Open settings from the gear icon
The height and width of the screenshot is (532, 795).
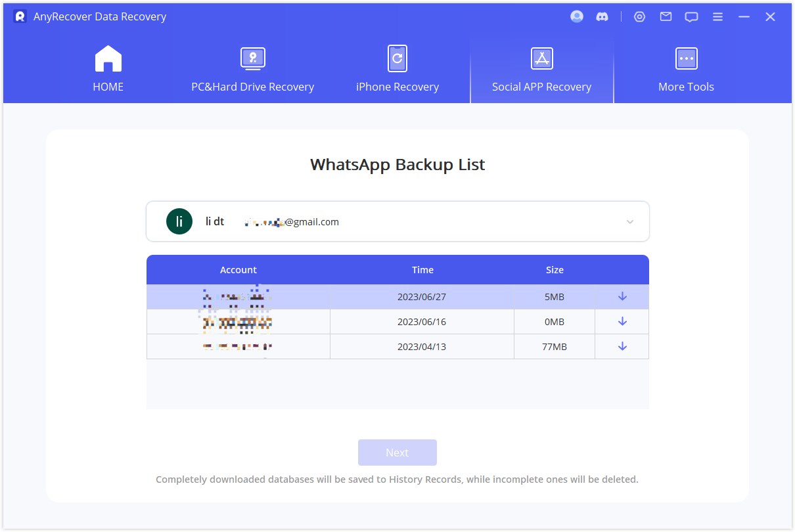(x=639, y=16)
